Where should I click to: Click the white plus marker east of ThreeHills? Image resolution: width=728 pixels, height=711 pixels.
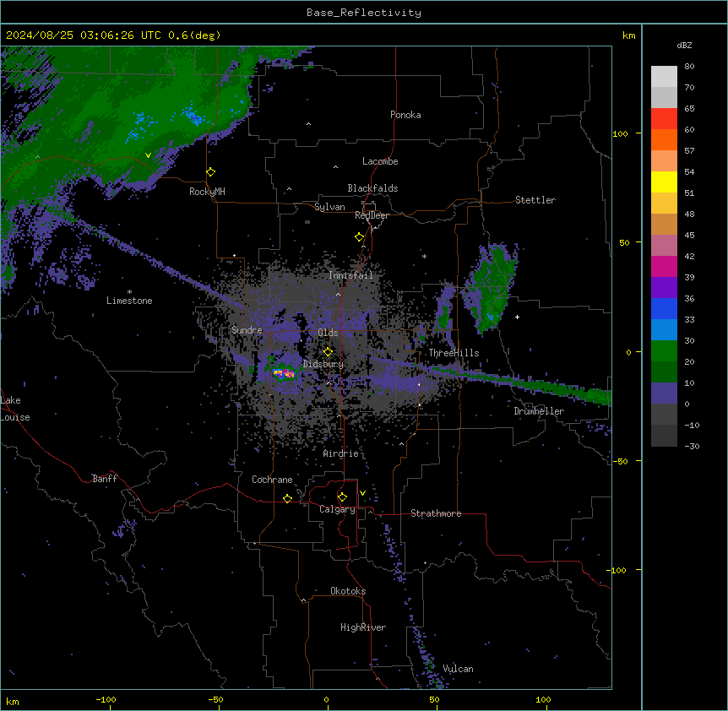[x=517, y=317]
